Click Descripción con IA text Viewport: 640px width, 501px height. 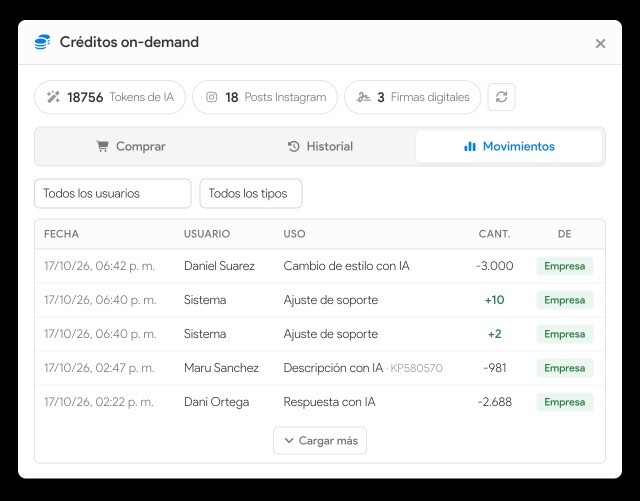coord(333,368)
